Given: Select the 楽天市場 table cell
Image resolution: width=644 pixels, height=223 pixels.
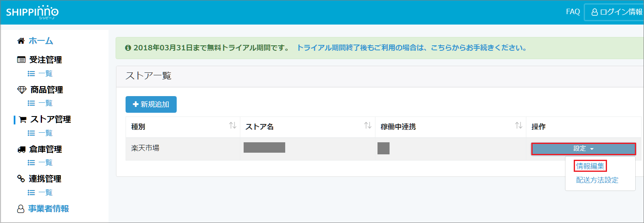Looking at the screenshot, I should [183, 149].
